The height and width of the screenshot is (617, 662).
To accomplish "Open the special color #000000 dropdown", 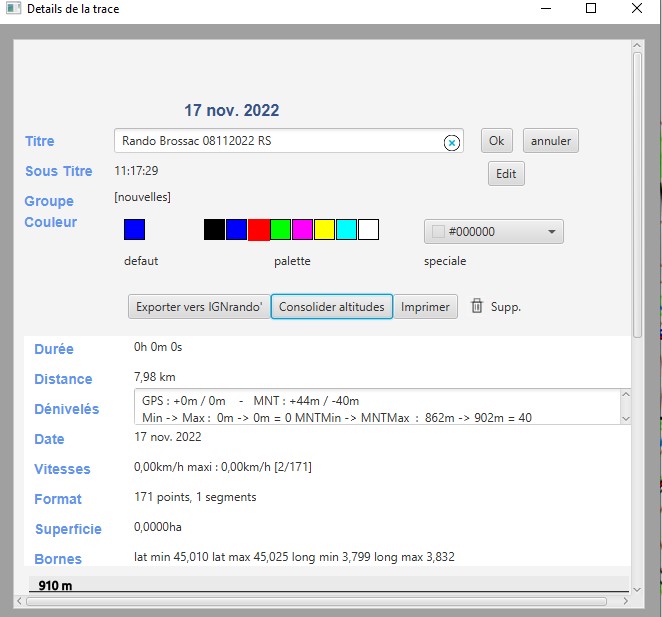I will [493, 232].
